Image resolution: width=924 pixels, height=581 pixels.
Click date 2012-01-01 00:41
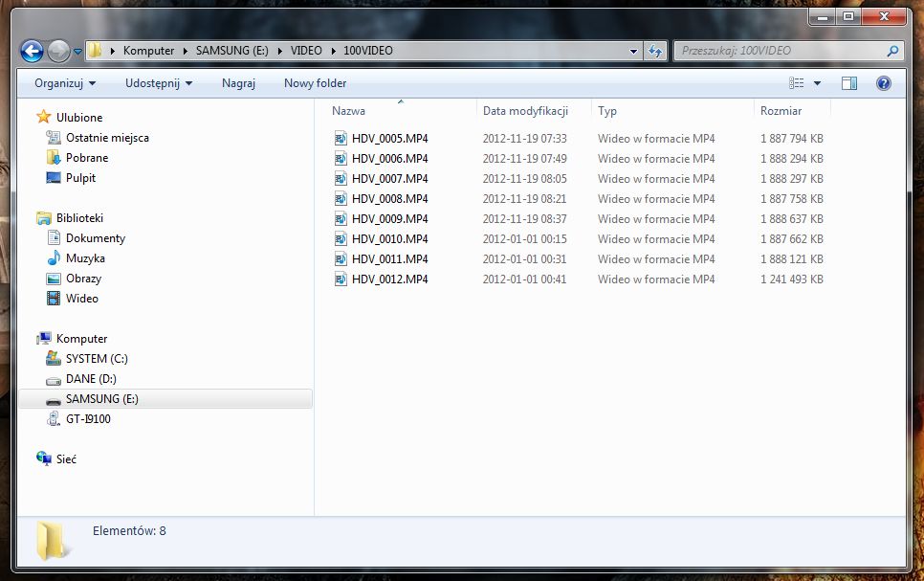(x=524, y=279)
